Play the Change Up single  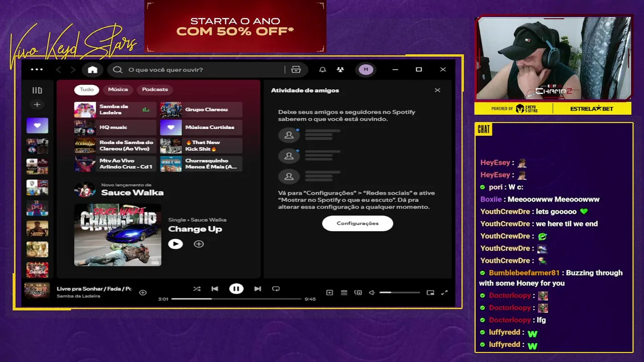pos(175,244)
